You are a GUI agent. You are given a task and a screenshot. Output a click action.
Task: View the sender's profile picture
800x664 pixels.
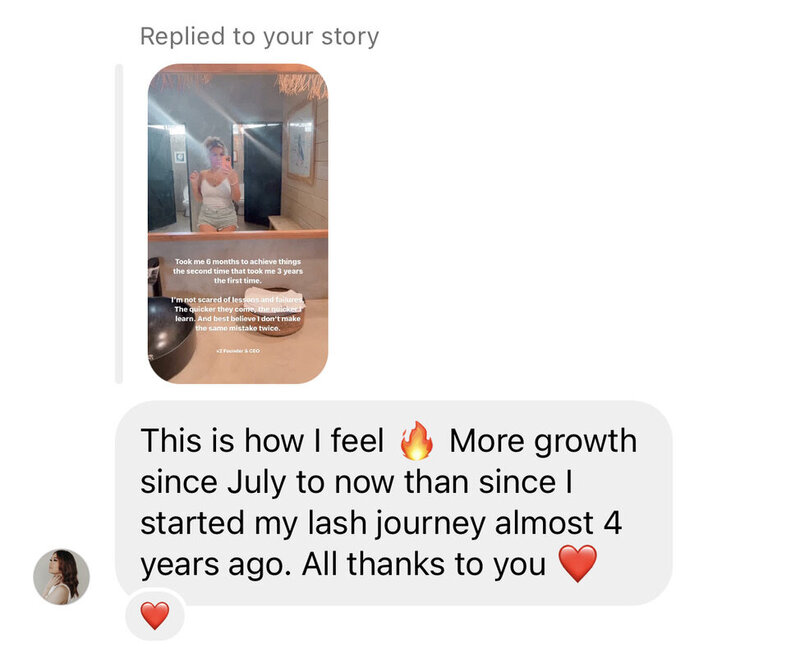click(62, 577)
